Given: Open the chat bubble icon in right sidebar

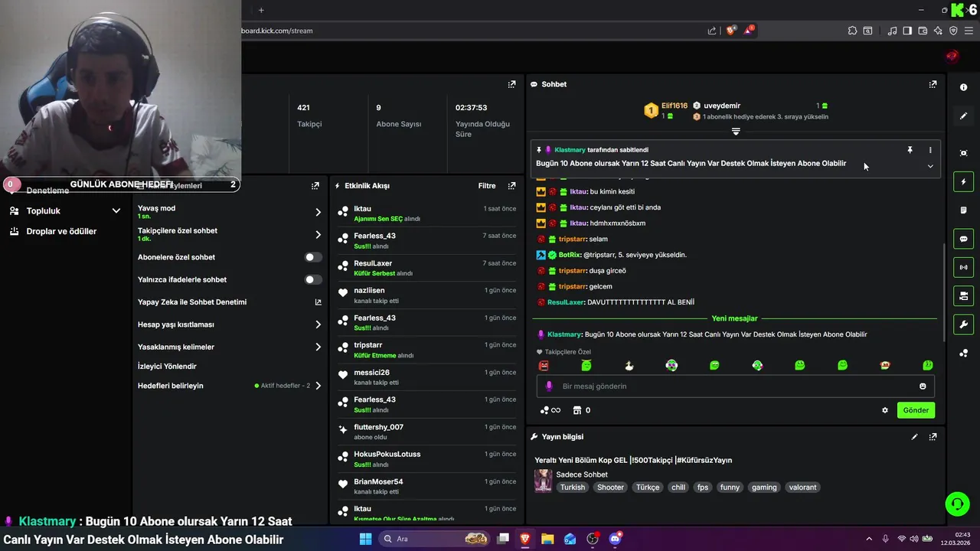Looking at the screenshot, I should 963,239.
